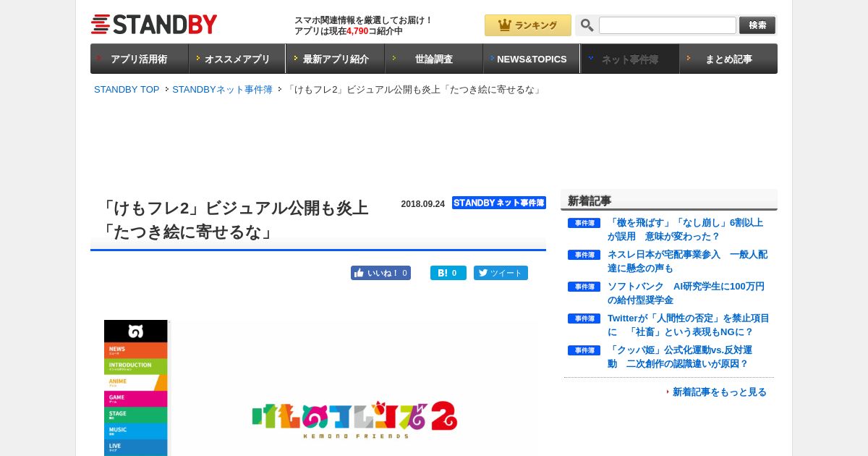Click the Twitter ツイート button
The width and height of the screenshot is (868, 456).
[501, 273]
